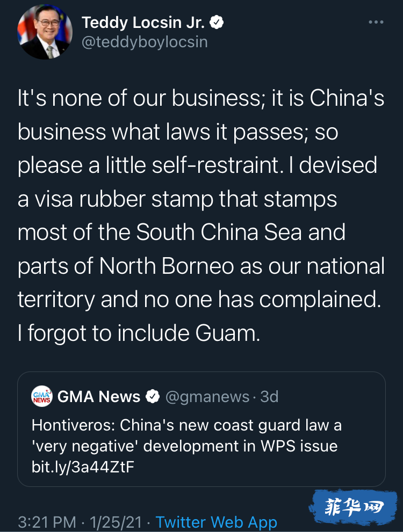Click the Twitter Web App source link
Image resolution: width=403 pixels, height=532 pixels.
coord(216,522)
